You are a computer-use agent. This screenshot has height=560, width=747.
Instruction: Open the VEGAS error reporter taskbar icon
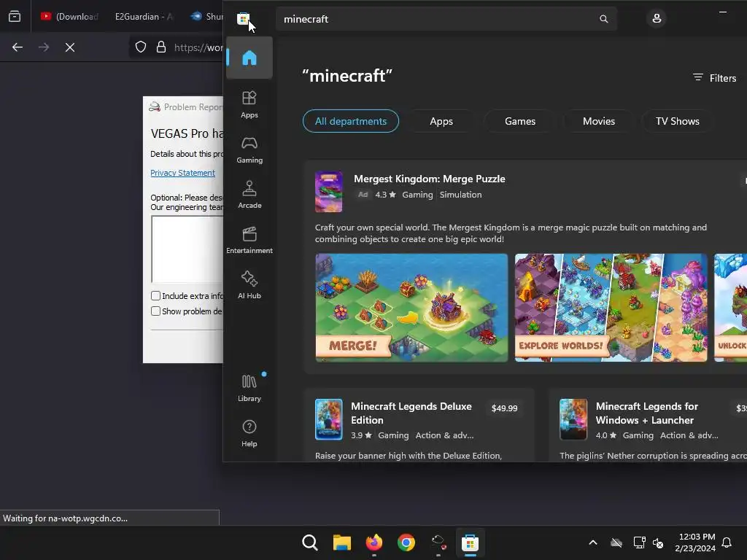(x=438, y=542)
